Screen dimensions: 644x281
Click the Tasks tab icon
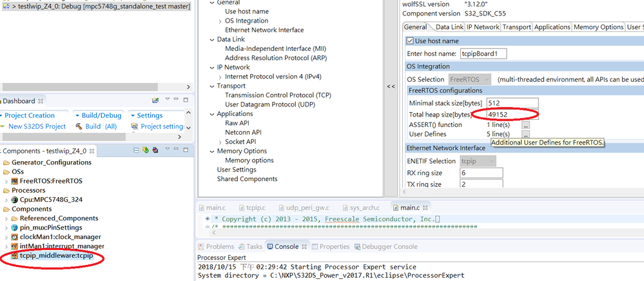coord(241,246)
